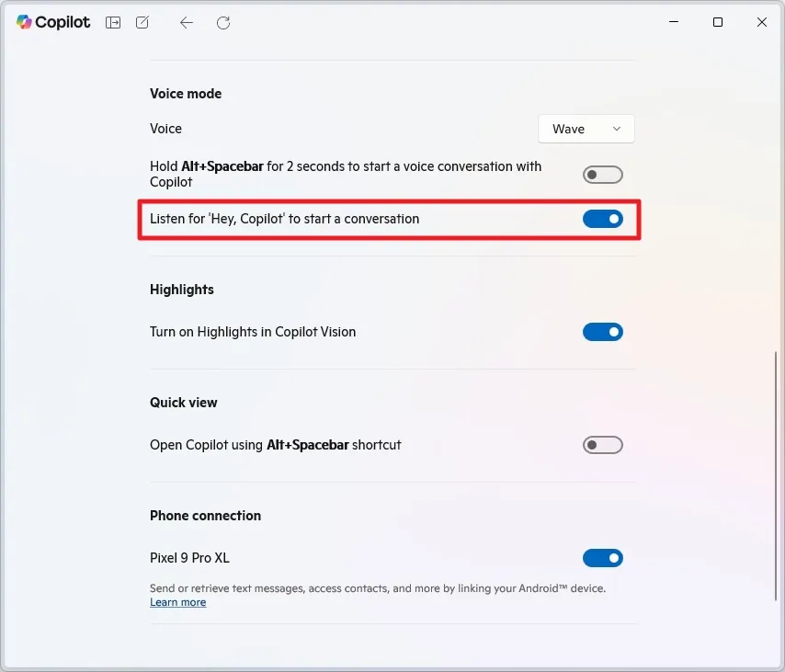
Task: Select the Voice mode section heading
Action: [x=185, y=93]
